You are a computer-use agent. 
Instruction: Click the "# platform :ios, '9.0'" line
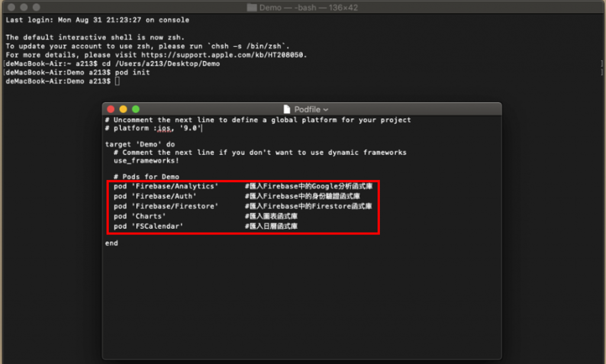click(153, 128)
